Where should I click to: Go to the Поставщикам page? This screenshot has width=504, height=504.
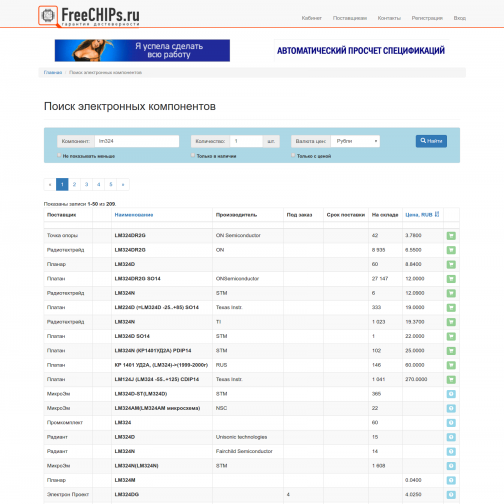click(x=350, y=18)
